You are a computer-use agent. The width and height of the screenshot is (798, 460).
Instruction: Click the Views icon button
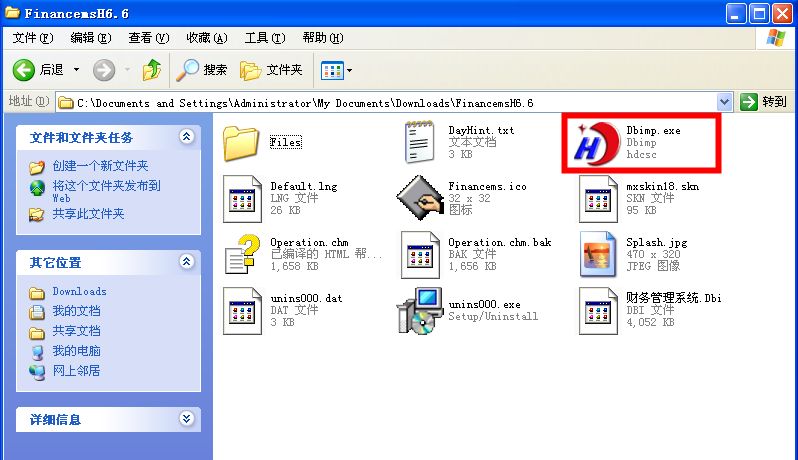tap(332, 70)
